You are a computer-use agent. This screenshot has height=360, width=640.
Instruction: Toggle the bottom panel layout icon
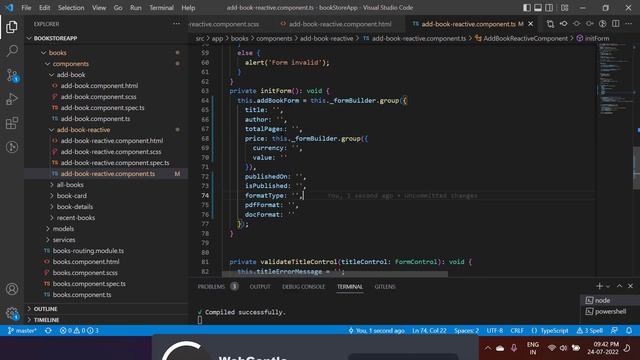pos(538,8)
